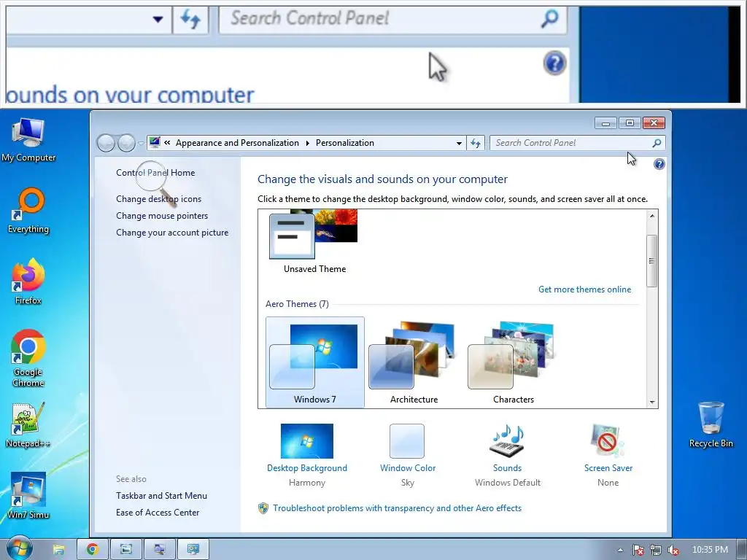Open Desktop Background settings
The height and width of the screenshot is (560, 747).
click(x=307, y=441)
